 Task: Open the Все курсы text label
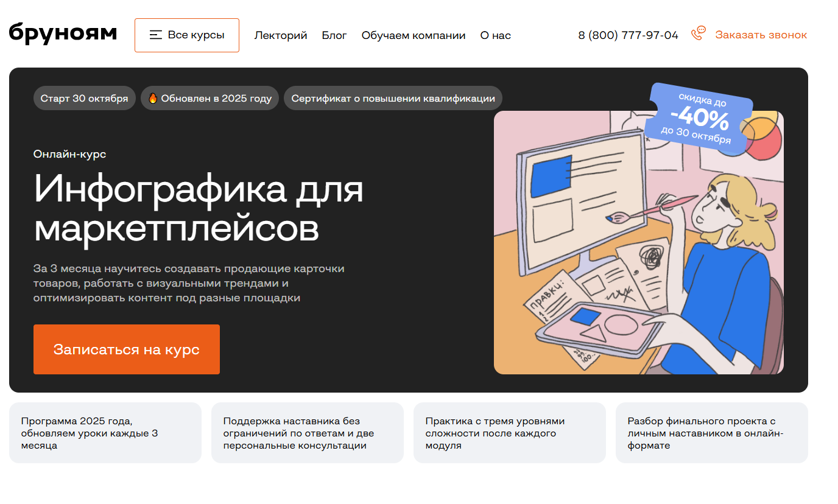(x=196, y=35)
